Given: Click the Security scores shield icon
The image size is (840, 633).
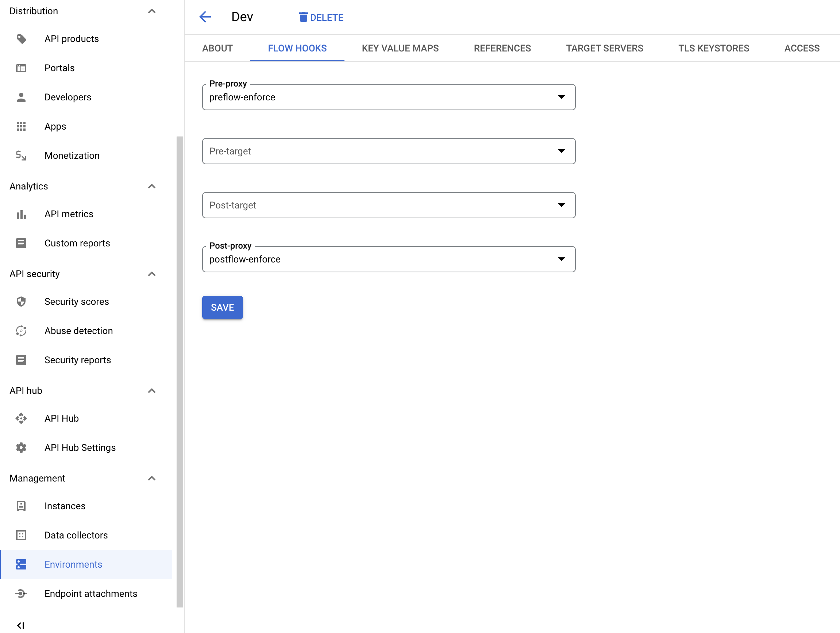Looking at the screenshot, I should click(21, 302).
